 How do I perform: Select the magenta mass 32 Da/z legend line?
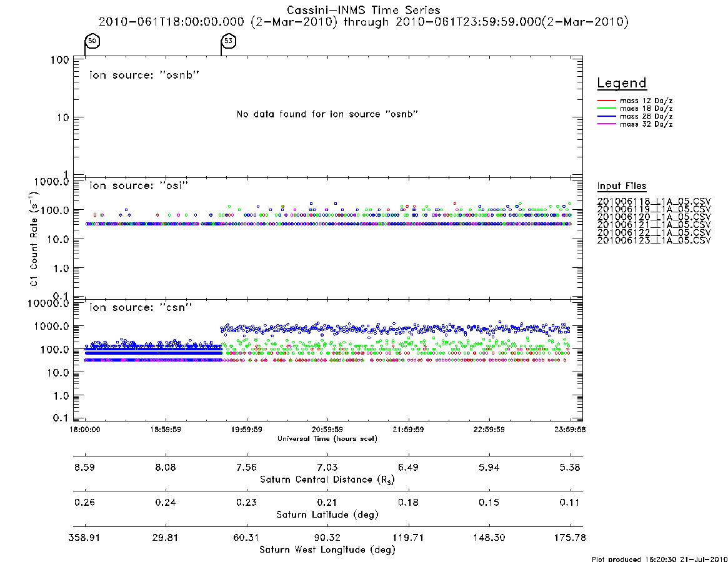606,124
